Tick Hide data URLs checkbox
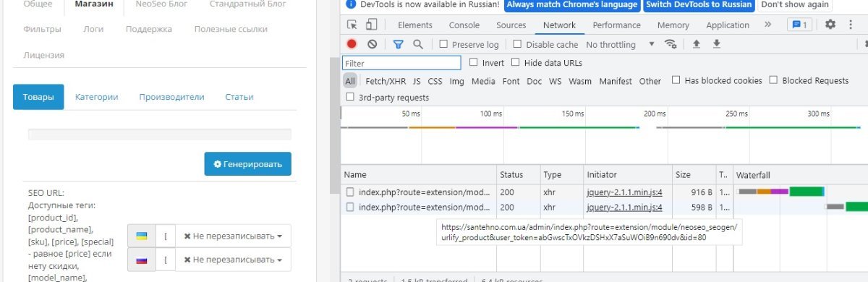Screen dimensions: 868x282 516,62
